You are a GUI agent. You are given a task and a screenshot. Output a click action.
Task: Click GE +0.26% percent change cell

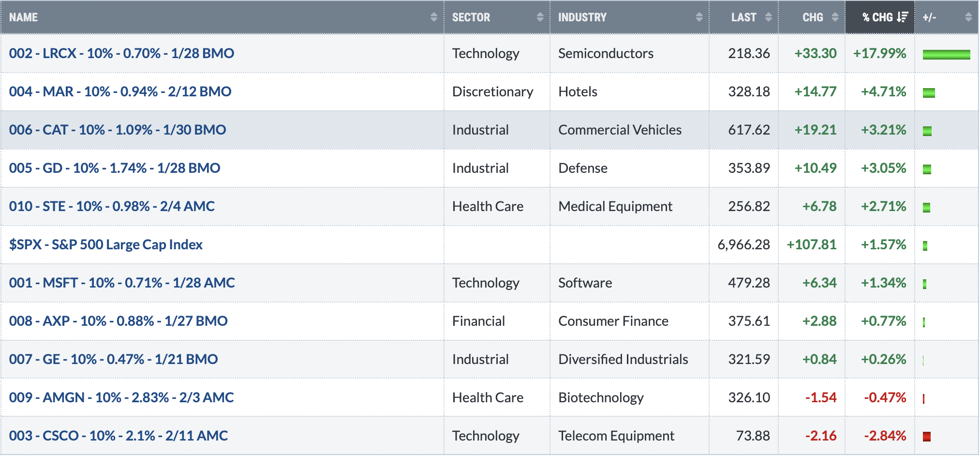(883, 359)
